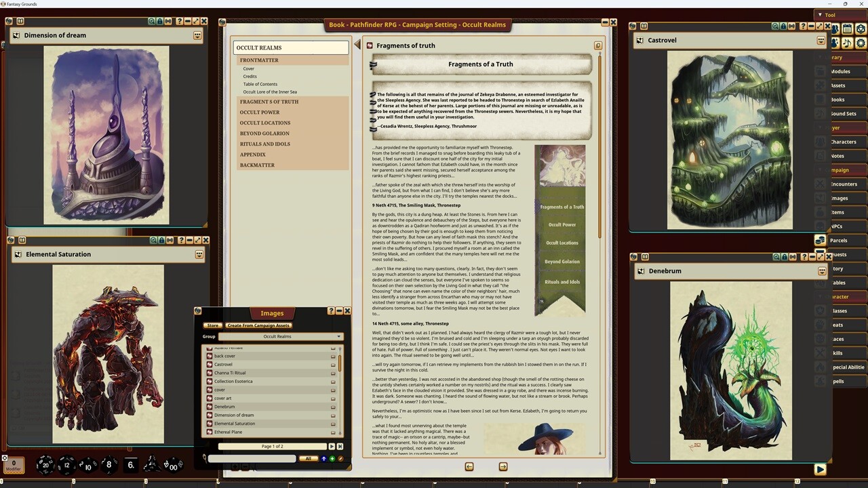Open the Denebrum window chat-share menu

click(822, 271)
